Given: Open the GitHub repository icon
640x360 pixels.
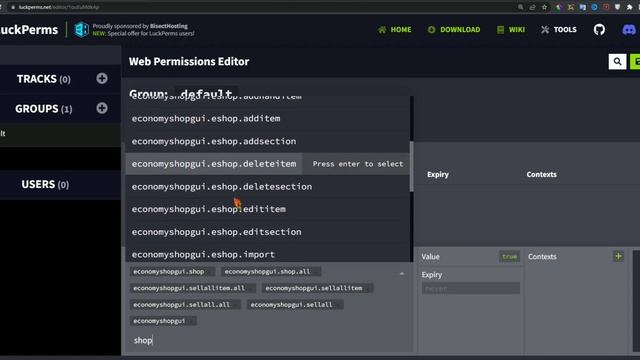Looking at the screenshot, I should pyautogui.click(x=599, y=29).
